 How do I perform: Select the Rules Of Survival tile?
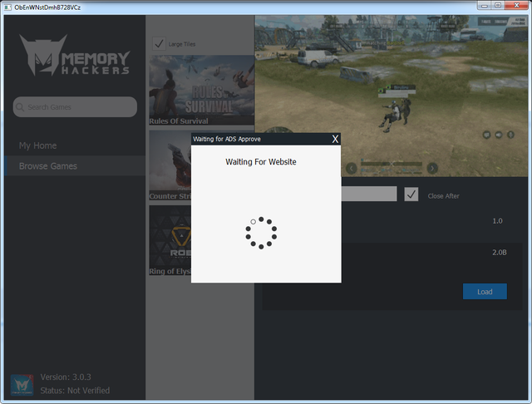click(x=201, y=91)
